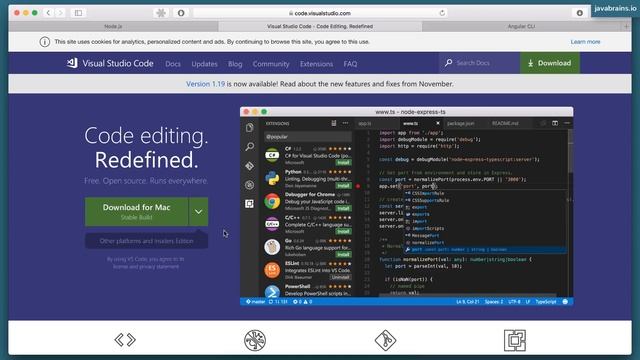Open the license and privacy statement link
This screenshot has width=640, height=360.
point(146,267)
